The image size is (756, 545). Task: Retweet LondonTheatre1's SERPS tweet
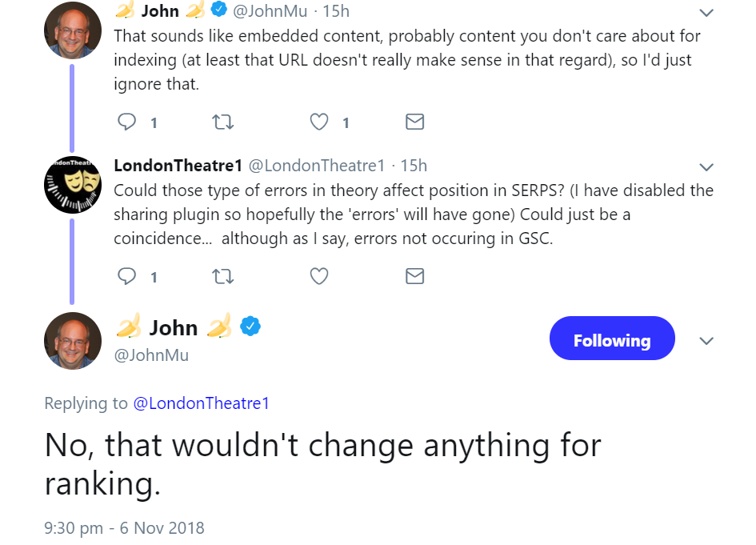[222, 276]
